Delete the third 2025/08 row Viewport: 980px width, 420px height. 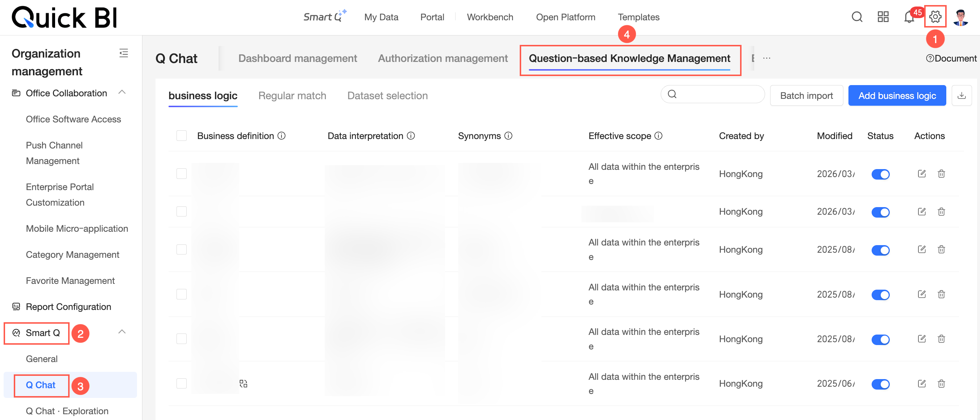[941, 339]
